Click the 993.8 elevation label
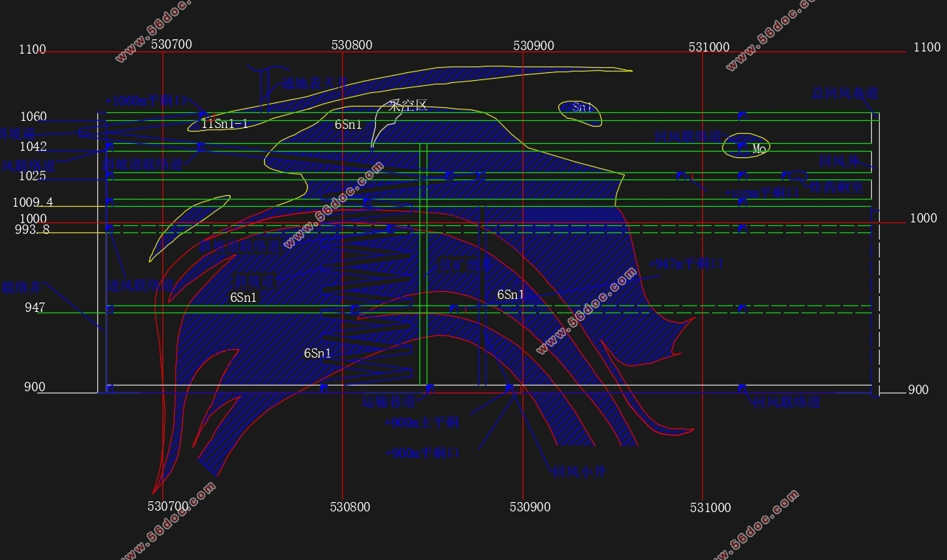Viewport: 947px width, 560px height. point(32,230)
